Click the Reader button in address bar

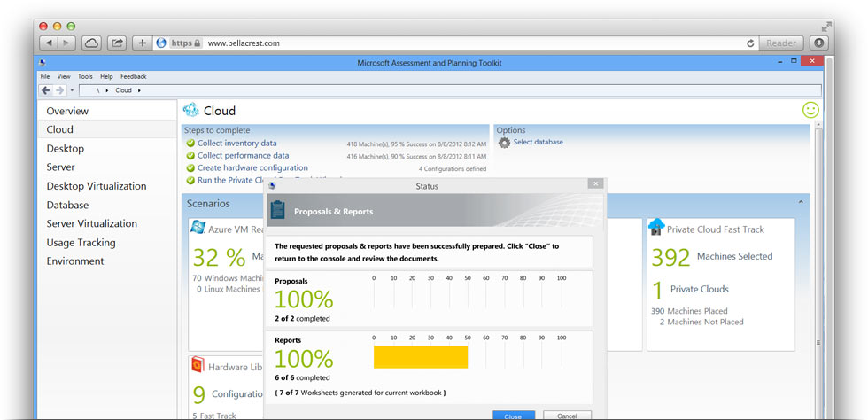781,43
